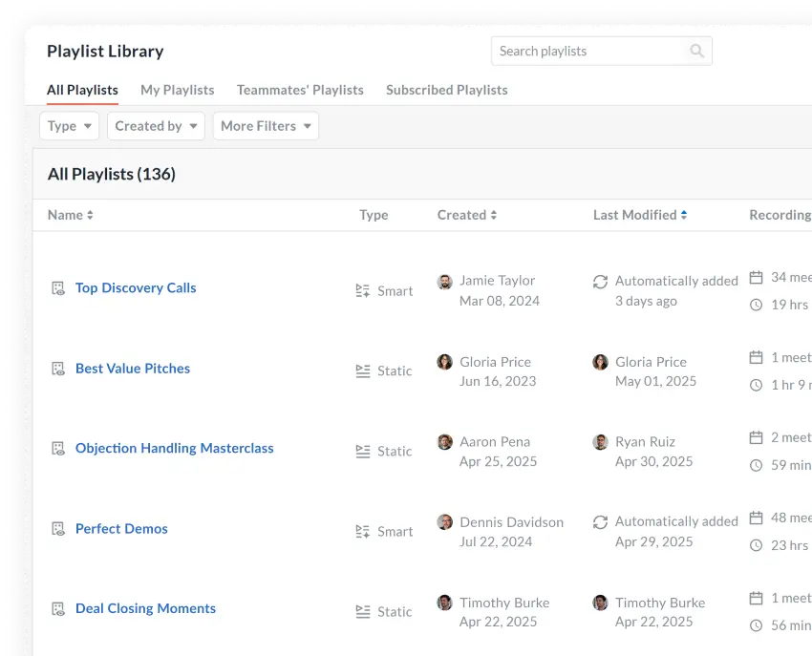Screen dimensions: 812x656
Task: Click the Static type icon in Best Value Pitches row
Action: click(x=362, y=371)
